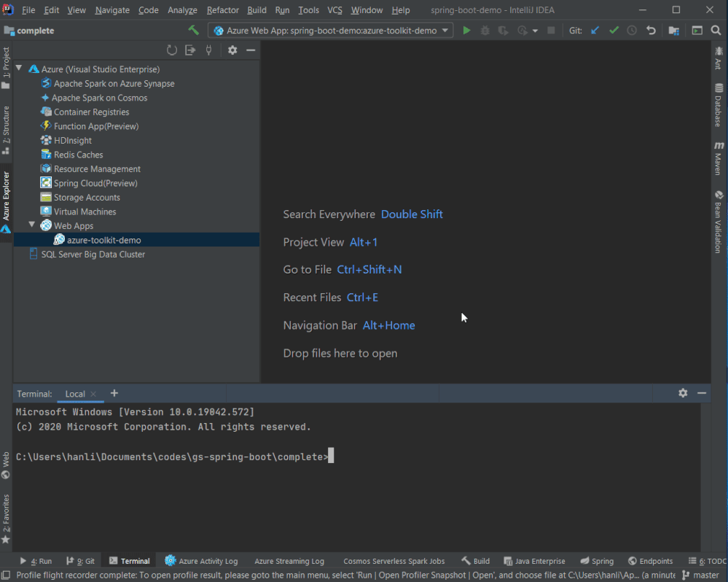
Task: Toggle tool window bars corner icon
Action: pyautogui.click(x=6, y=575)
